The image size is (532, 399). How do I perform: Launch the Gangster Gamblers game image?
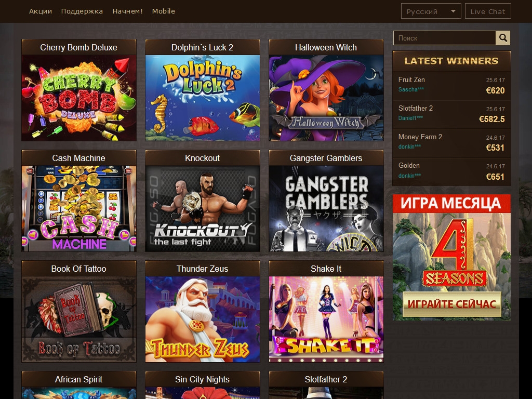click(x=326, y=208)
